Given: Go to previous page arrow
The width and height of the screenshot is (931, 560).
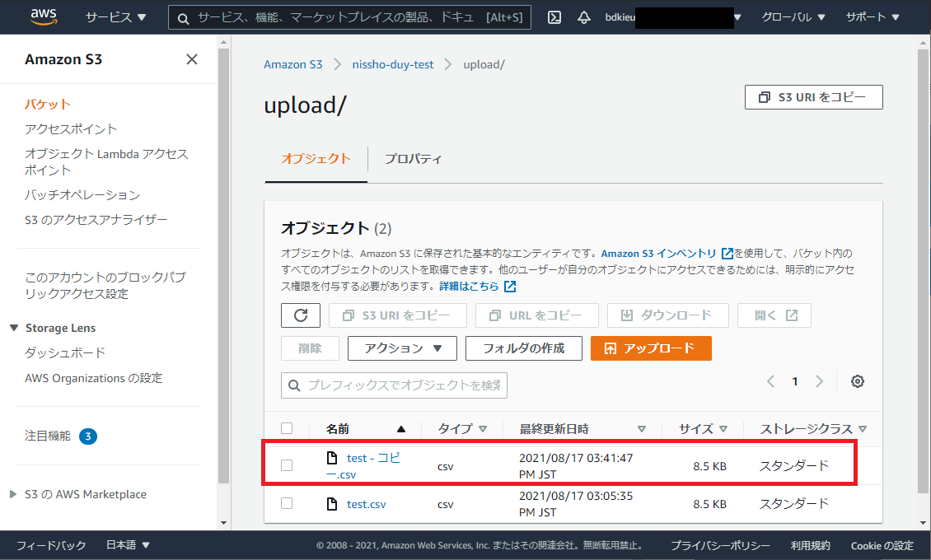Looking at the screenshot, I should pos(770,381).
